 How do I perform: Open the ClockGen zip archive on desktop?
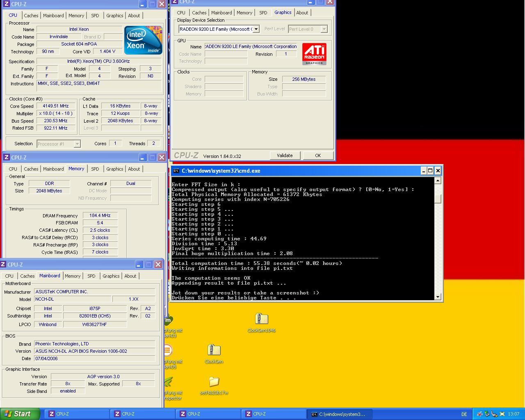[214, 354]
